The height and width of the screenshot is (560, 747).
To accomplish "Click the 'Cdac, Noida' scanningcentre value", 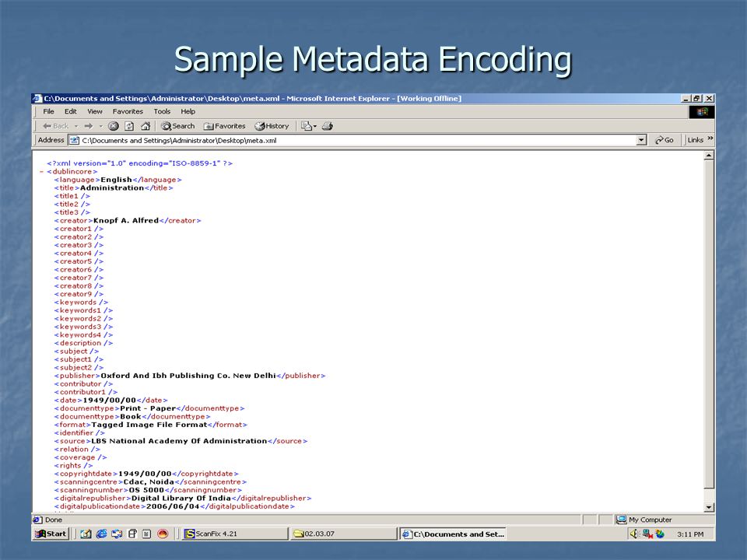I will pos(149,482).
